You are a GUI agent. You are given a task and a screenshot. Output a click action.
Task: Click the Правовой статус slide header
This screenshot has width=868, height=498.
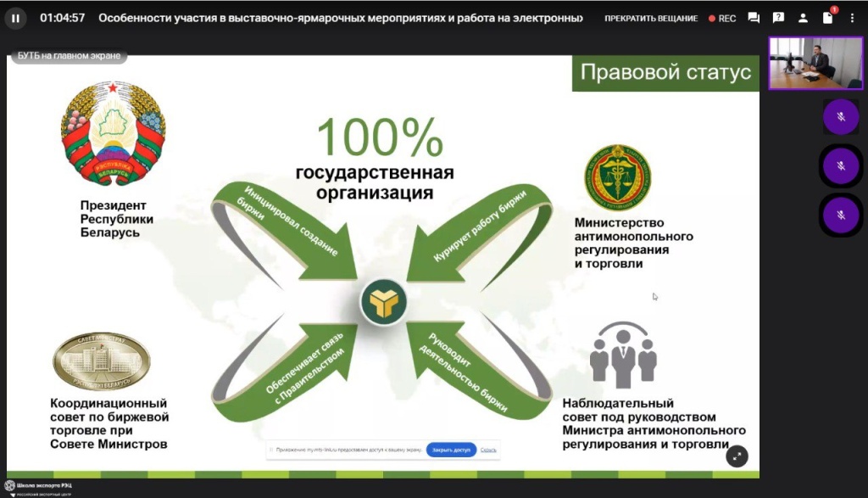665,73
